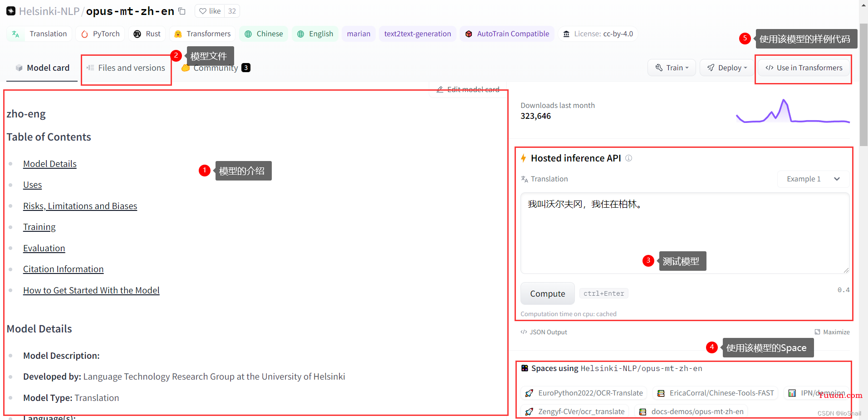
Task: Click the Hosted inference API info icon
Action: tap(628, 158)
